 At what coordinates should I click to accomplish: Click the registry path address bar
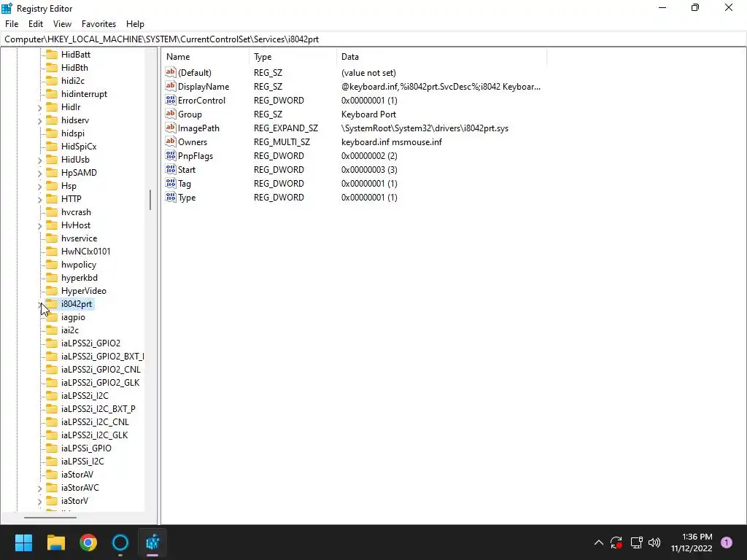[x=373, y=39]
